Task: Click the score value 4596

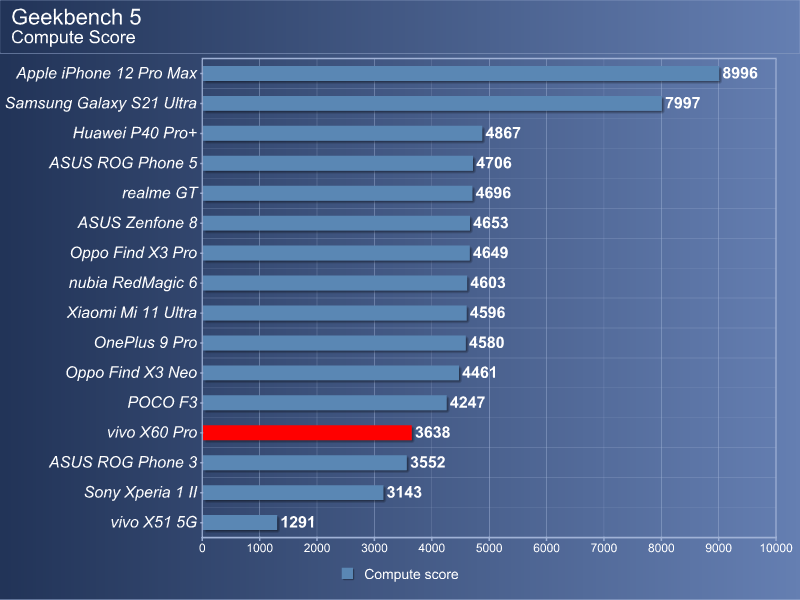Action: tap(487, 313)
